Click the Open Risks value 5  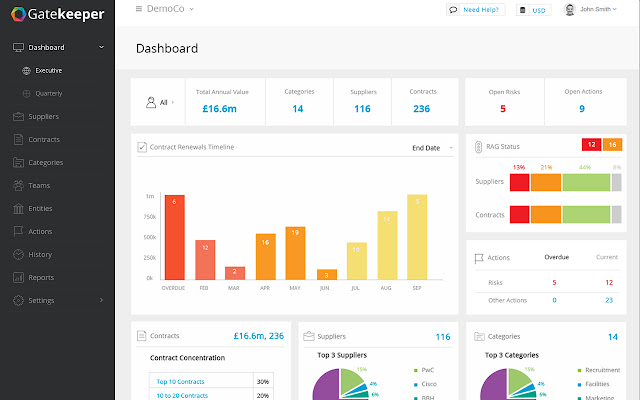tap(503, 109)
